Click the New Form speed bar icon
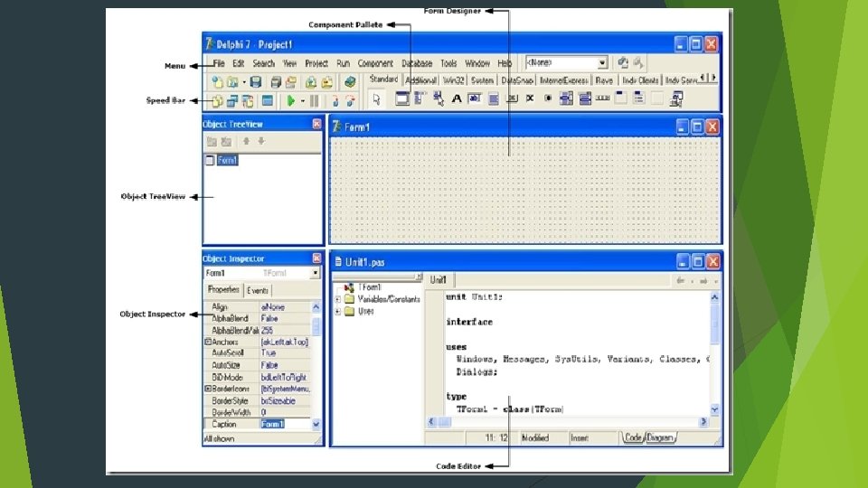The image size is (868, 488). [x=268, y=100]
